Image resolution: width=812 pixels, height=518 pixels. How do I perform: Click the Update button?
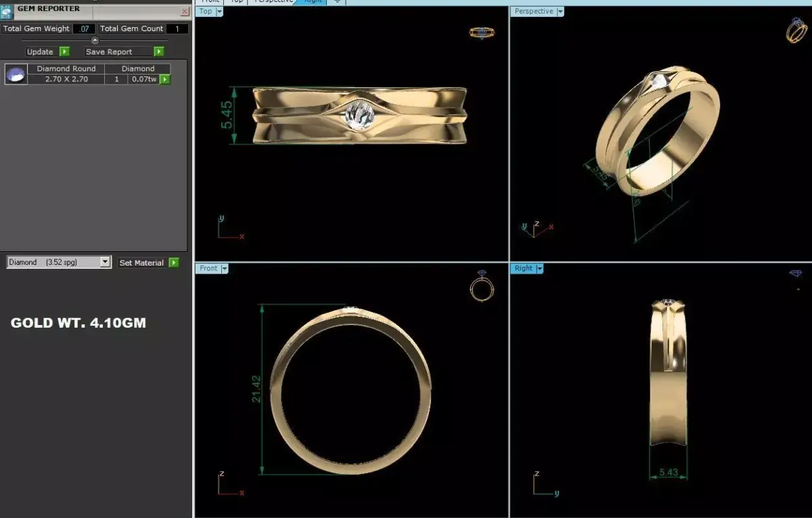click(x=41, y=51)
